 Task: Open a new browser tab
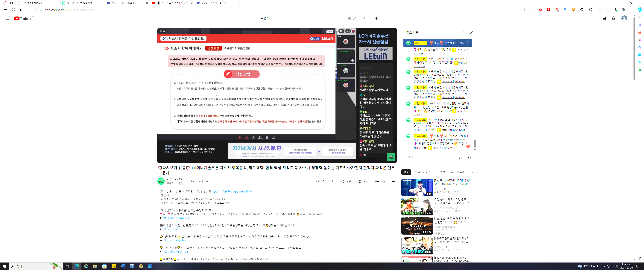tap(242, 3)
